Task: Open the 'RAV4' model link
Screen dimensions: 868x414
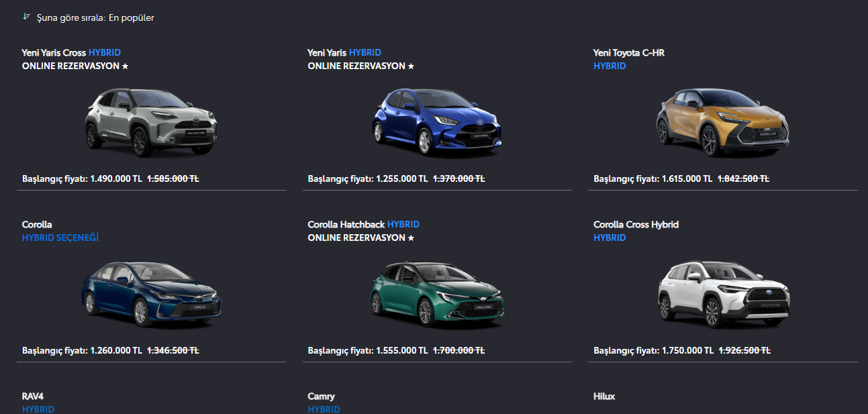Action: [x=34, y=396]
